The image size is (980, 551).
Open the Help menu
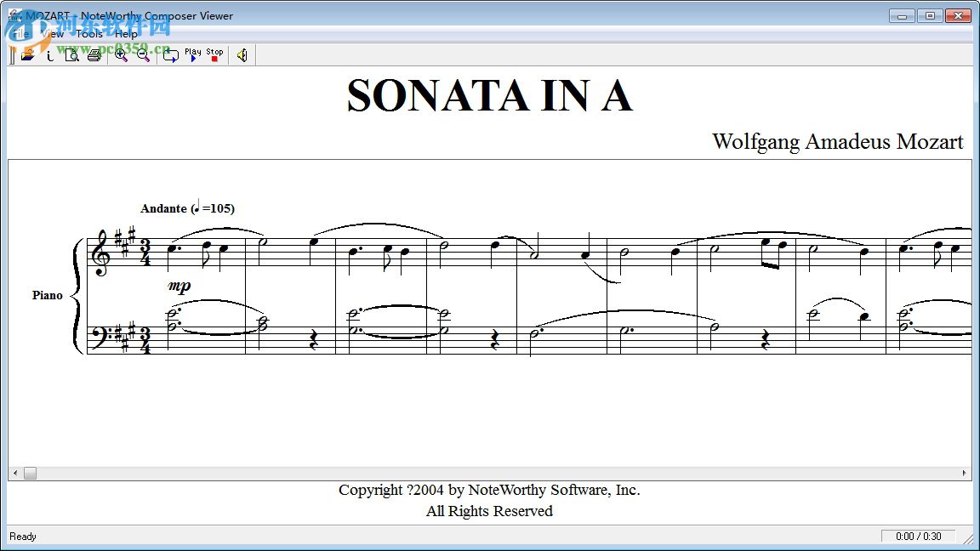pyautogui.click(x=126, y=33)
